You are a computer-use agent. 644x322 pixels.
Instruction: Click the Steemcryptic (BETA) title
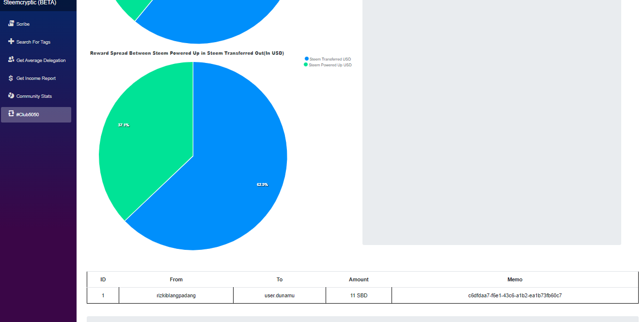pyautogui.click(x=30, y=2)
